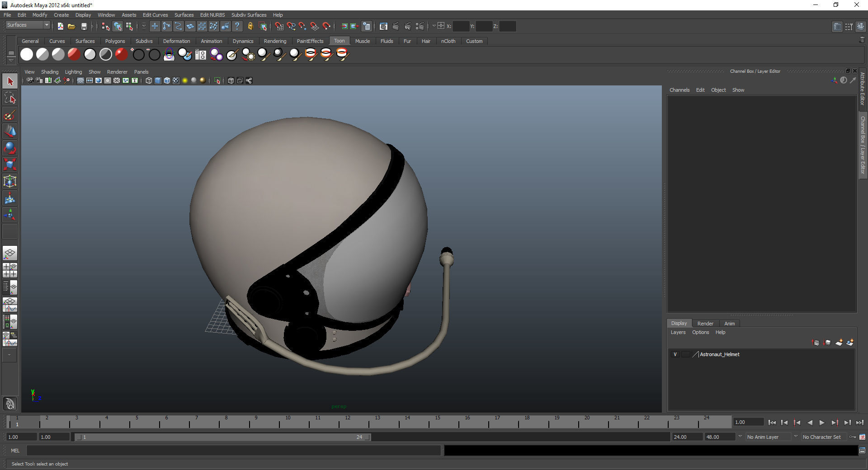Screen dimensions: 868x470
Task: Switch to four-view layout
Action: tap(10, 270)
